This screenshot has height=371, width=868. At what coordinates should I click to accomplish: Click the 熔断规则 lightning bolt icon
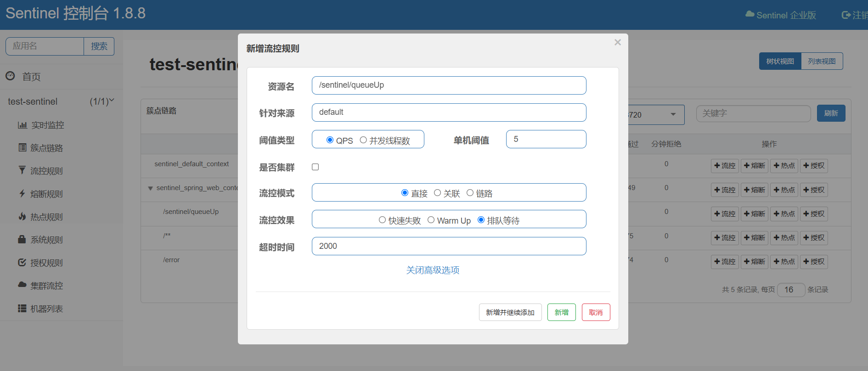tap(22, 193)
